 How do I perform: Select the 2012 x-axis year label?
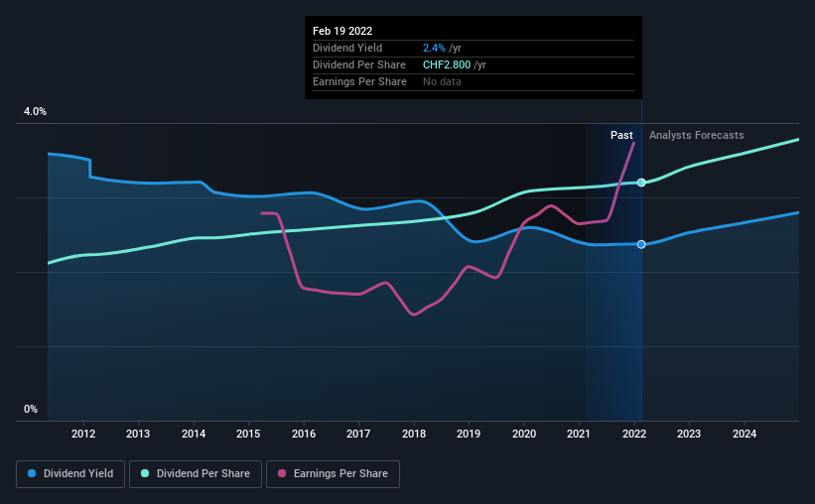pyautogui.click(x=83, y=434)
